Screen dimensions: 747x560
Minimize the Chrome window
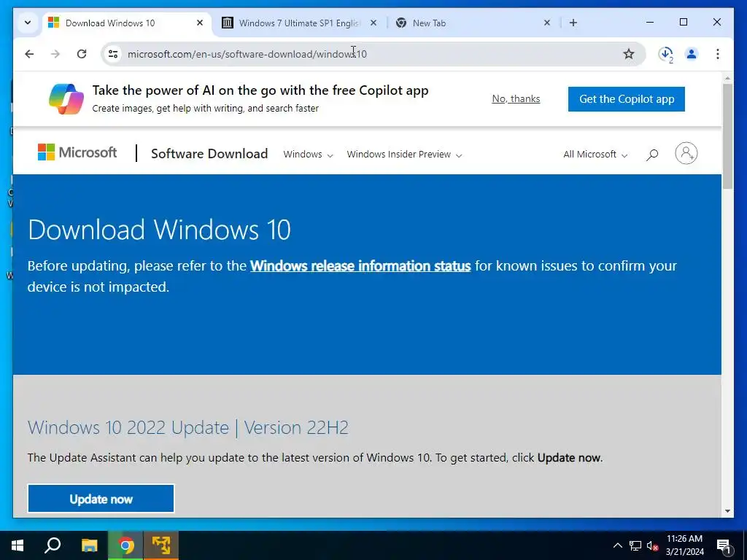click(x=650, y=22)
